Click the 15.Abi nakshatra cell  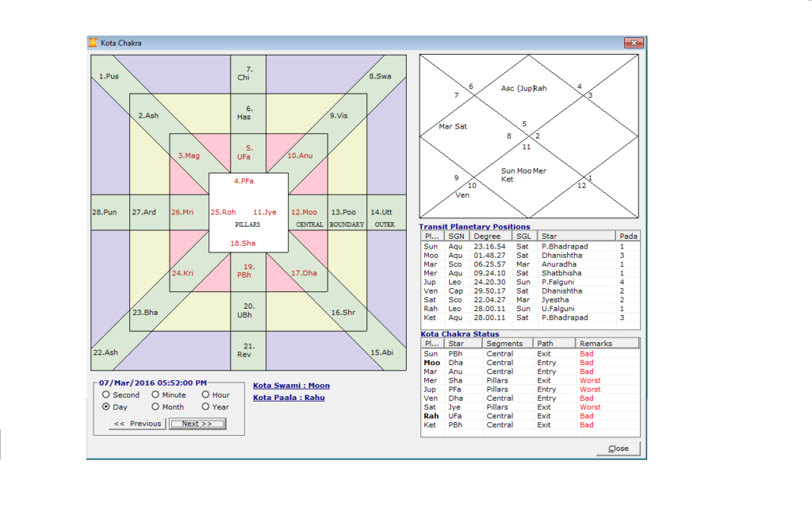(x=381, y=352)
